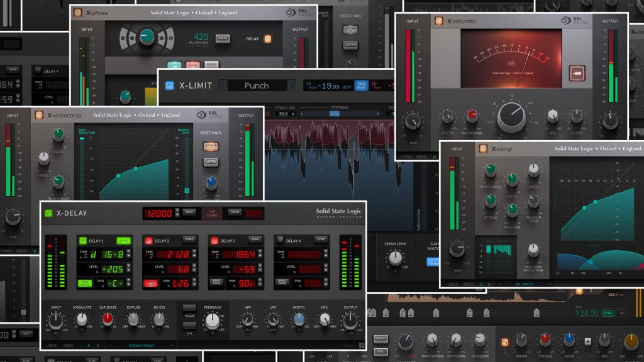This screenshot has height=362, width=644.
Task: Toggle Ping Pong on Delay 3
Action: click(x=216, y=282)
